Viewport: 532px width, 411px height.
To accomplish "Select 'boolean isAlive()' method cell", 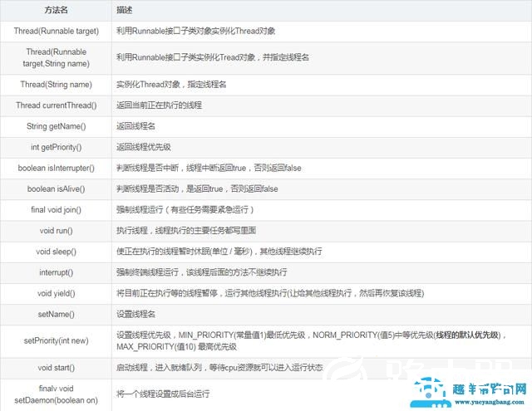I will point(56,189).
